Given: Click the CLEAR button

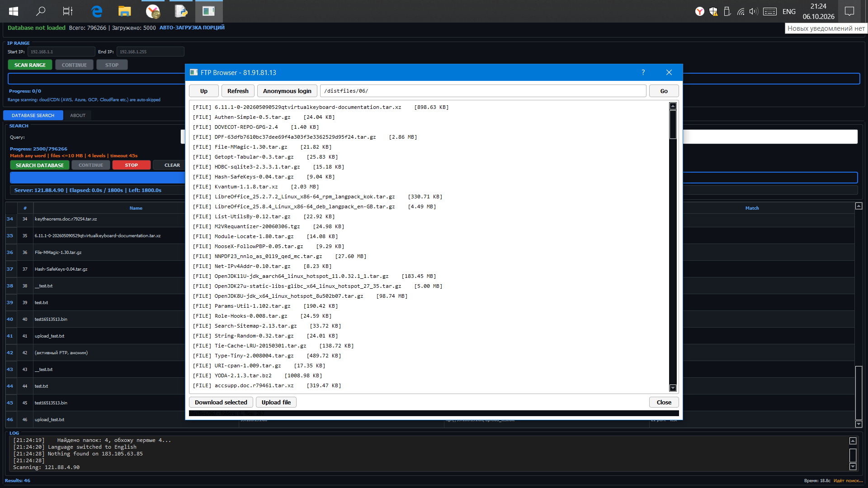Looking at the screenshot, I should pyautogui.click(x=172, y=165).
